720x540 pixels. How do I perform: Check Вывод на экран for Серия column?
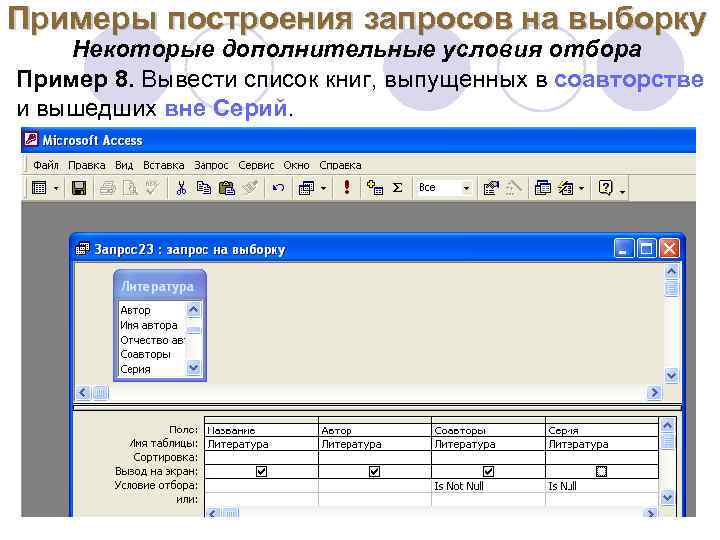point(601,472)
